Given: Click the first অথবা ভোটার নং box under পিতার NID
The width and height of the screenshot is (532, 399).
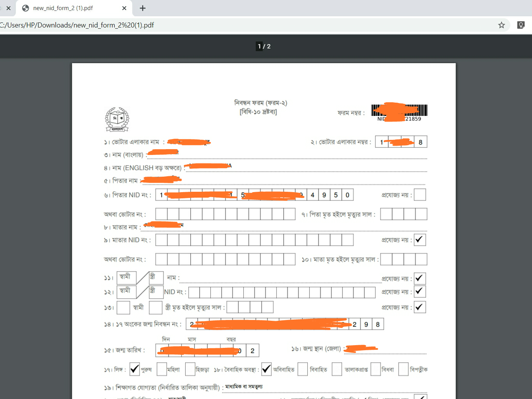Looking at the screenshot, I should tap(162, 214).
